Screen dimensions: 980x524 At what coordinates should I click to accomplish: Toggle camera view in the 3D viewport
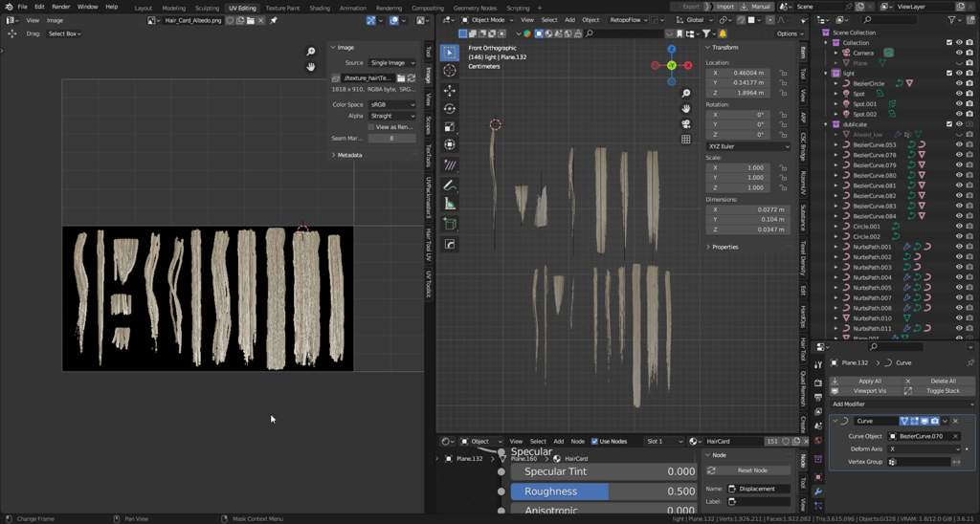686,124
